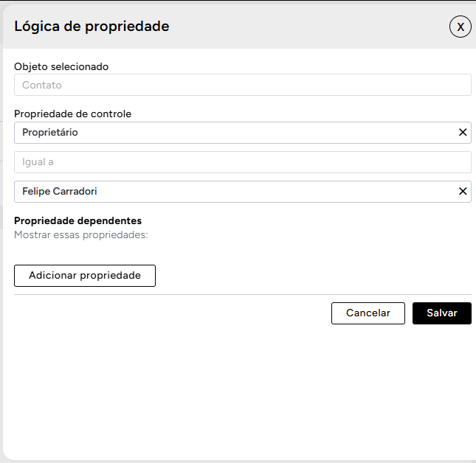Click the divider line above Cancelar

[x=242, y=294]
